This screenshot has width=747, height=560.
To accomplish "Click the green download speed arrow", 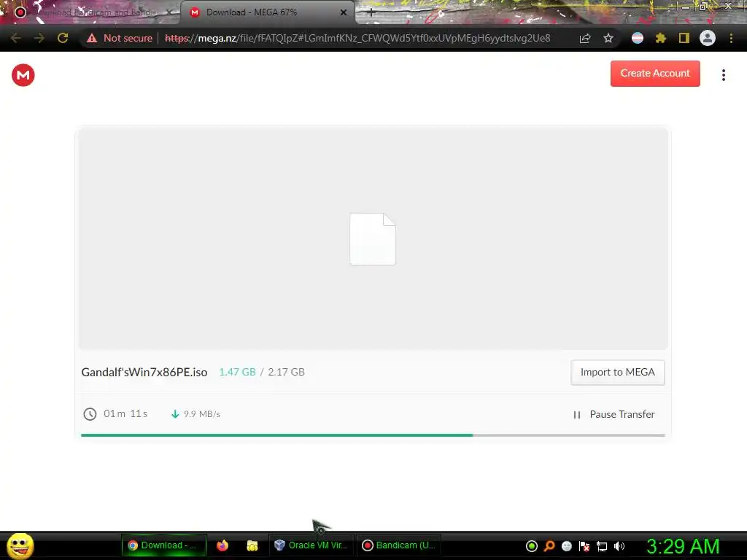I will [175, 414].
